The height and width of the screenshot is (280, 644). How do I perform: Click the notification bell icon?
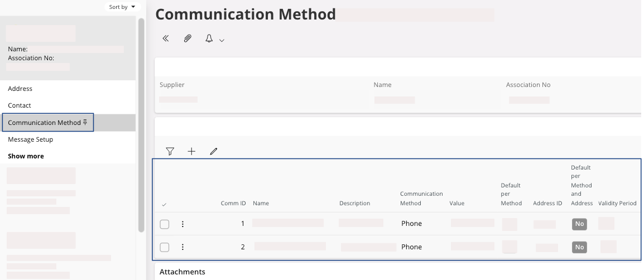click(209, 39)
